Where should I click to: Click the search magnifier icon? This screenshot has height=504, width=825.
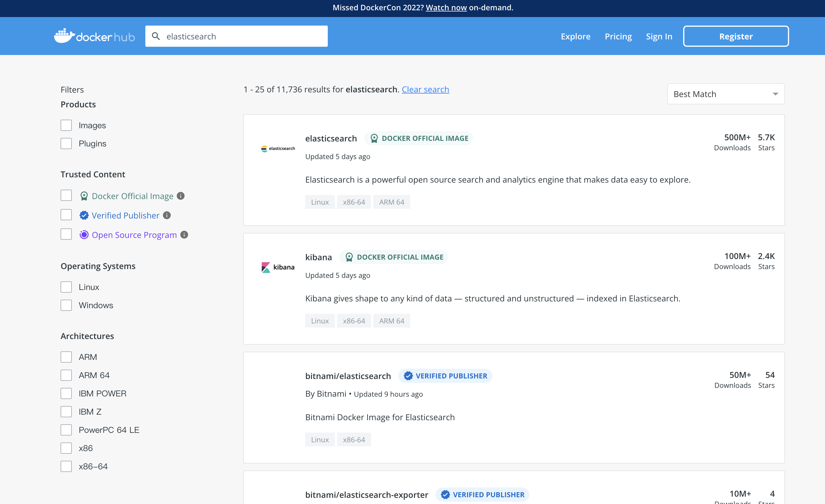tap(156, 36)
